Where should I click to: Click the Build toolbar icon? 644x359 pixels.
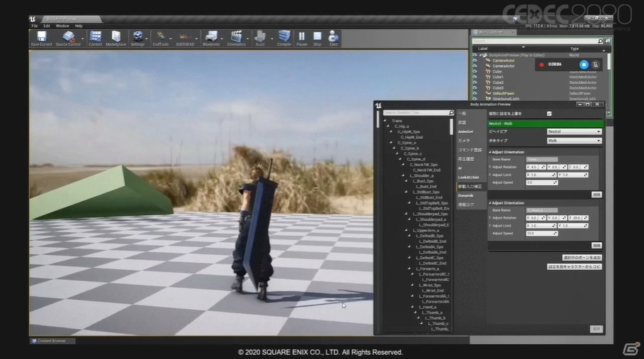click(x=260, y=38)
